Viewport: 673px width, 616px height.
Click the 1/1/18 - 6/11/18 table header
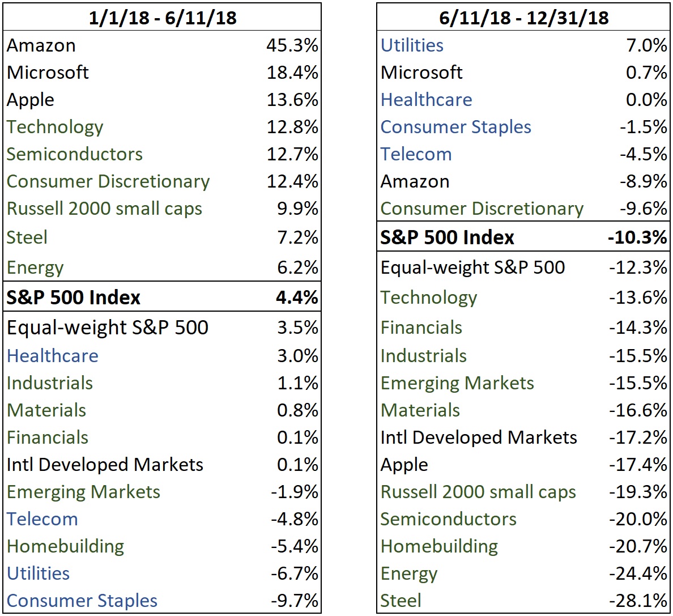(162, 18)
